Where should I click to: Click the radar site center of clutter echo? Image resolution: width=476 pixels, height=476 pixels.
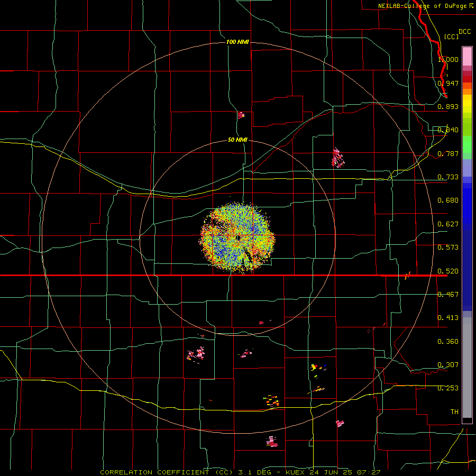(237, 237)
